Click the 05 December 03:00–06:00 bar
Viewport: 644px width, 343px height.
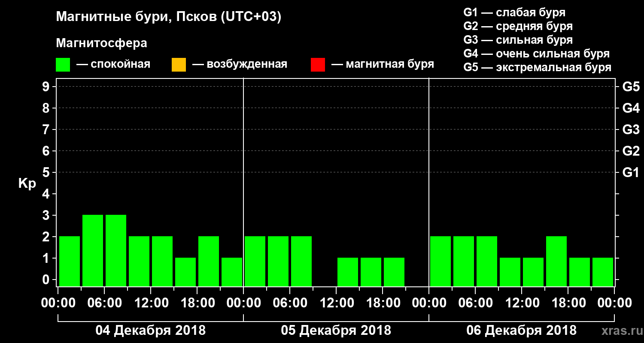pos(278,261)
